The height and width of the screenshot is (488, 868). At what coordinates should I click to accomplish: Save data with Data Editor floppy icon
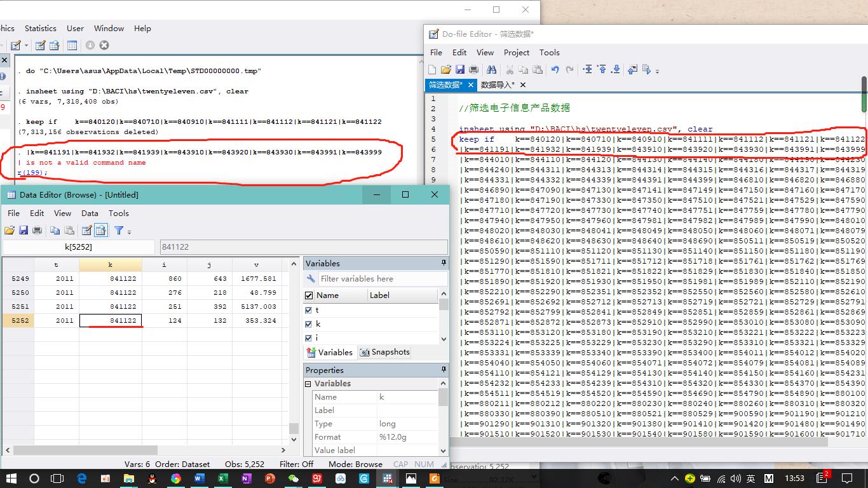pos(24,230)
